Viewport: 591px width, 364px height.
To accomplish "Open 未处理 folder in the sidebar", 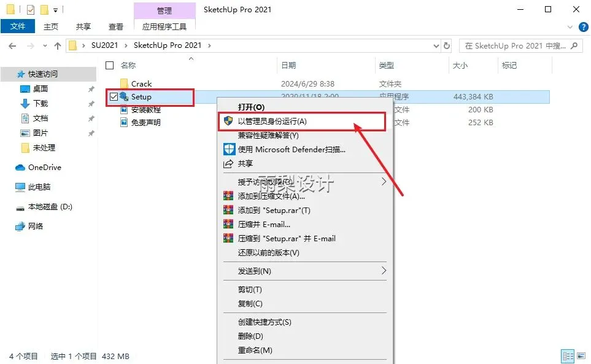I will [44, 148].
